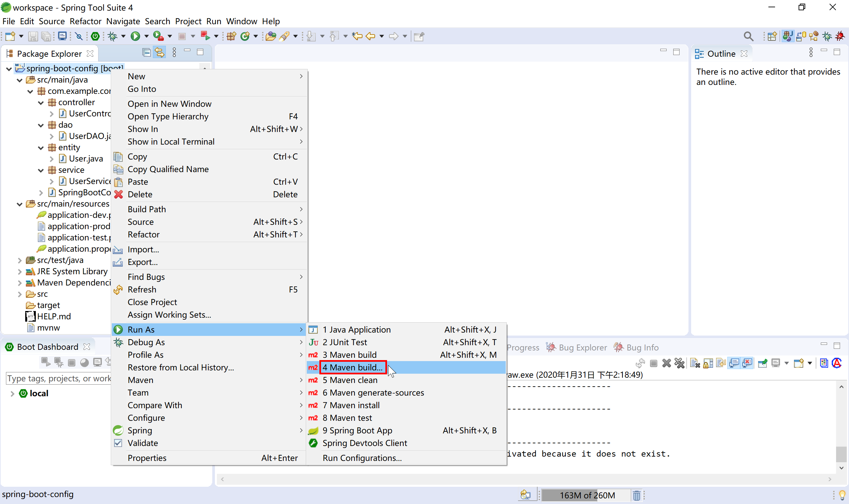Toggle Link with Editor in Package Explorer
This screenshot has width=849, height=504.
pos(159,53)
